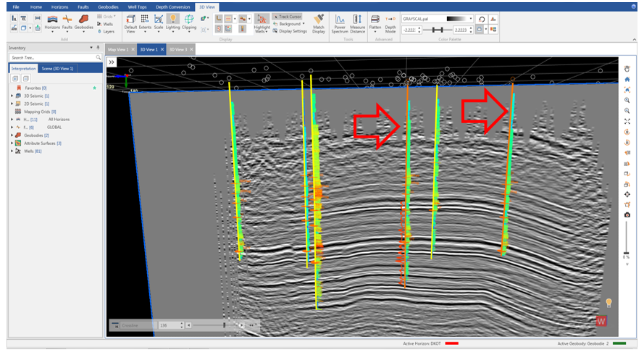This screenshot has width=644, height=355.
Task: Toggle the light bulb in viewer corner
Action: click(x=609, y=303)
